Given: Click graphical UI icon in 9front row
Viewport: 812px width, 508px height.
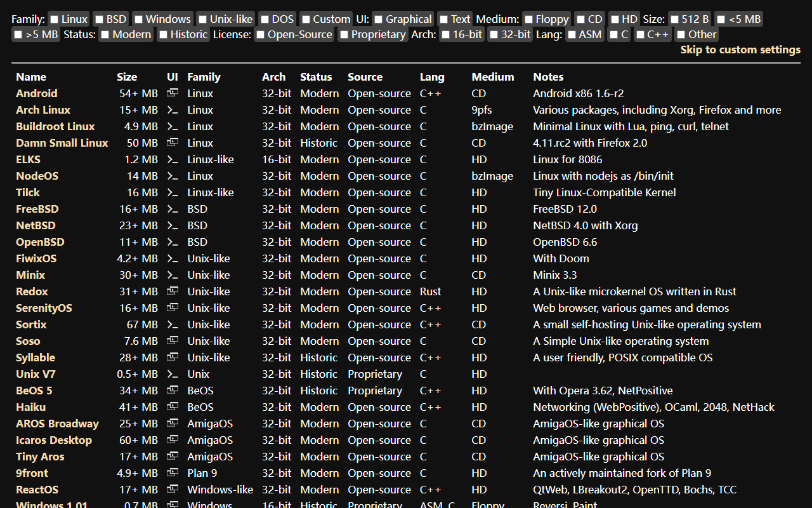Looking at the screenshot, I should click(x=173, y=473).
